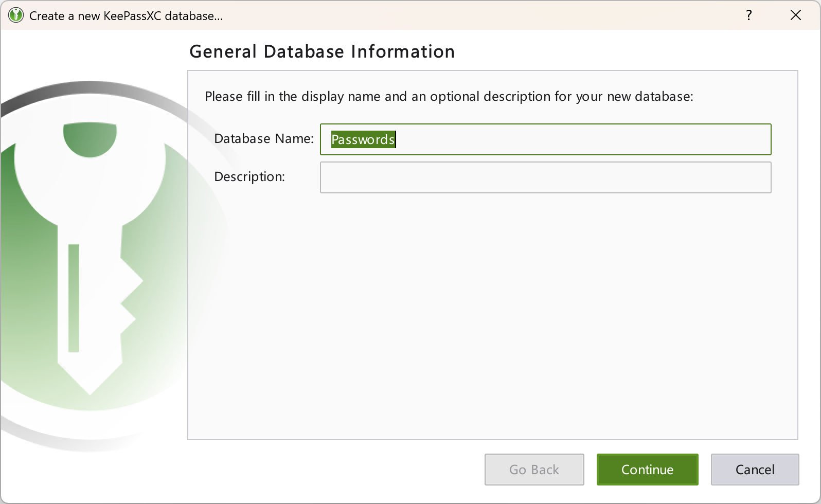Screen dimensions: 821x504
Task: Click into the Database Name field
Action: point(545,139)
